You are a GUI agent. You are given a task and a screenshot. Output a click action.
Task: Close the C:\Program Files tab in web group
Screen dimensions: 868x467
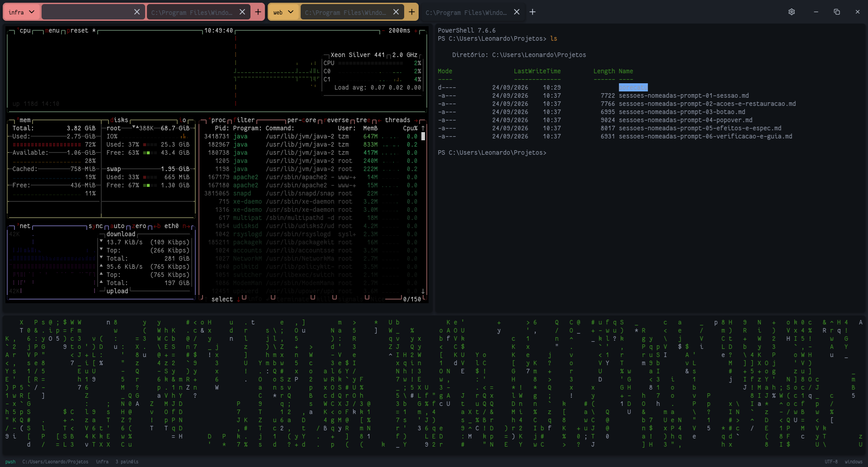click(396, 12)
